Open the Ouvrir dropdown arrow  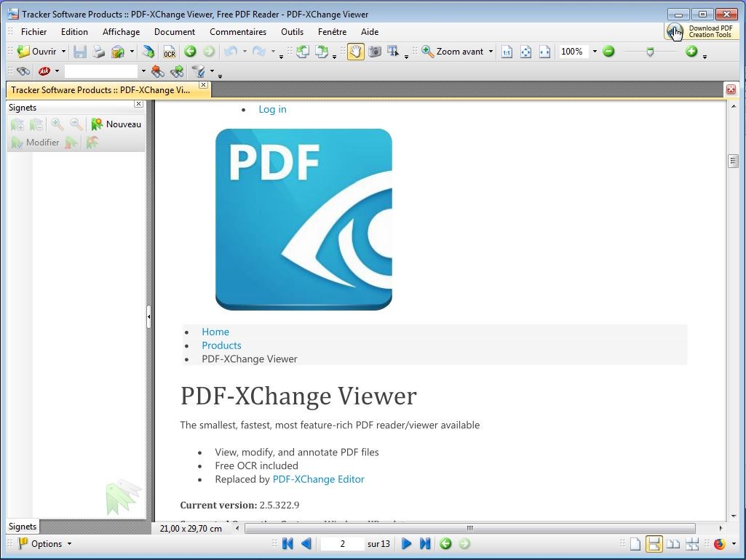click(63, 52)
